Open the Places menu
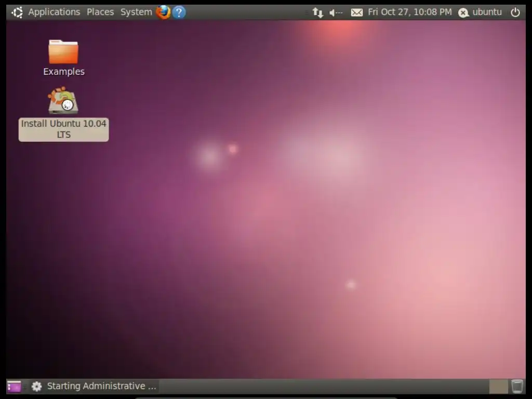Viewport: 532px width, 399px height. pos(100,12)
